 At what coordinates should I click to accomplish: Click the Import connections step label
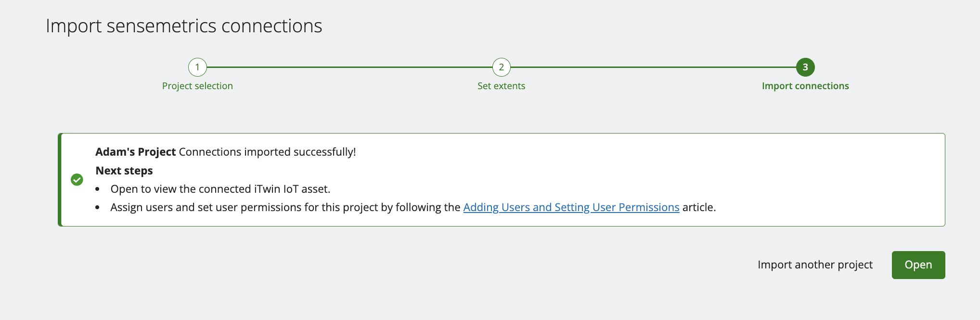(805, 86)
